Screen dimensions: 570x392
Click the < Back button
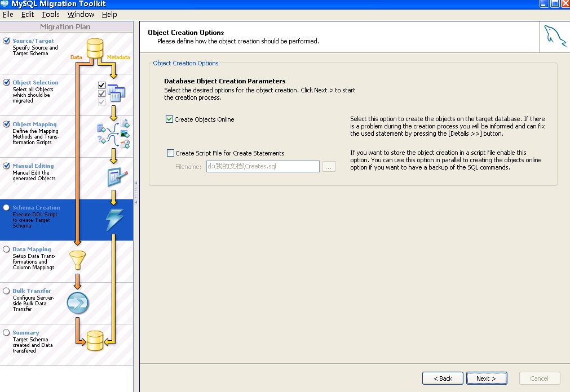[443, 378]
